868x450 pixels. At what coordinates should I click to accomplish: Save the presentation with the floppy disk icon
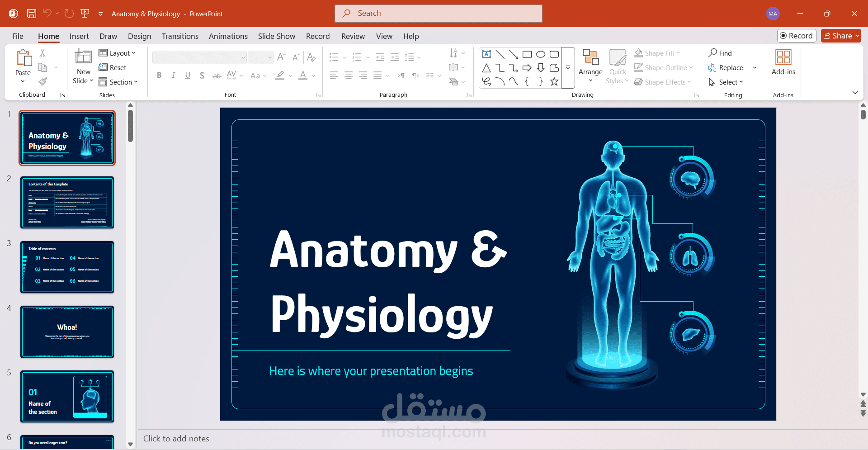32,14
